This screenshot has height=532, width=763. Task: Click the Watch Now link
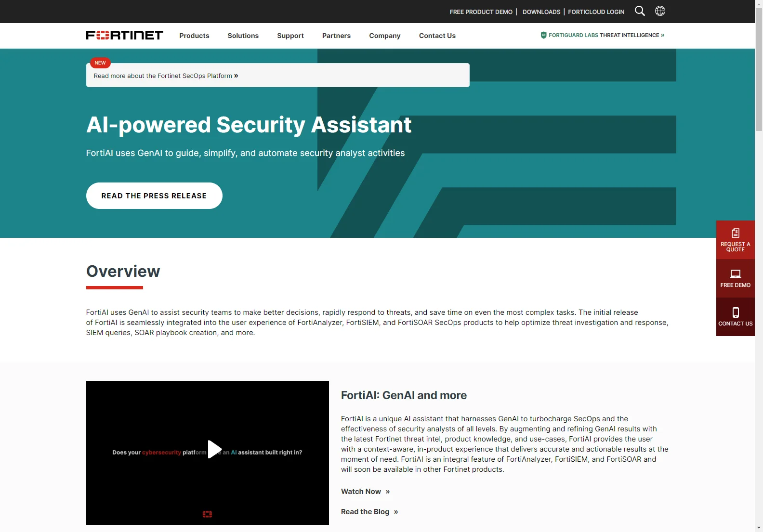coord(366,492)
